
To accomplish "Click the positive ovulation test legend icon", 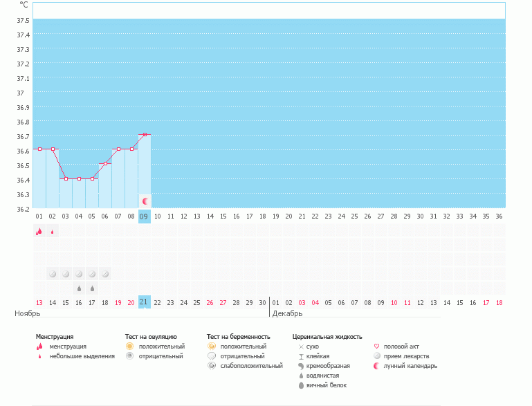I will click(129, 346).
